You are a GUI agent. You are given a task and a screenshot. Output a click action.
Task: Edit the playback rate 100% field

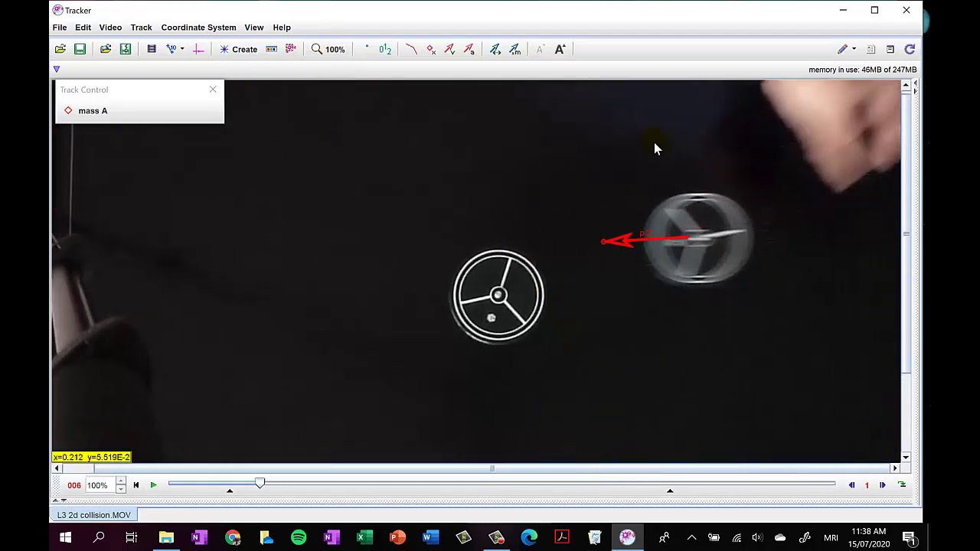pyautogui.click(x=100, y=485)
